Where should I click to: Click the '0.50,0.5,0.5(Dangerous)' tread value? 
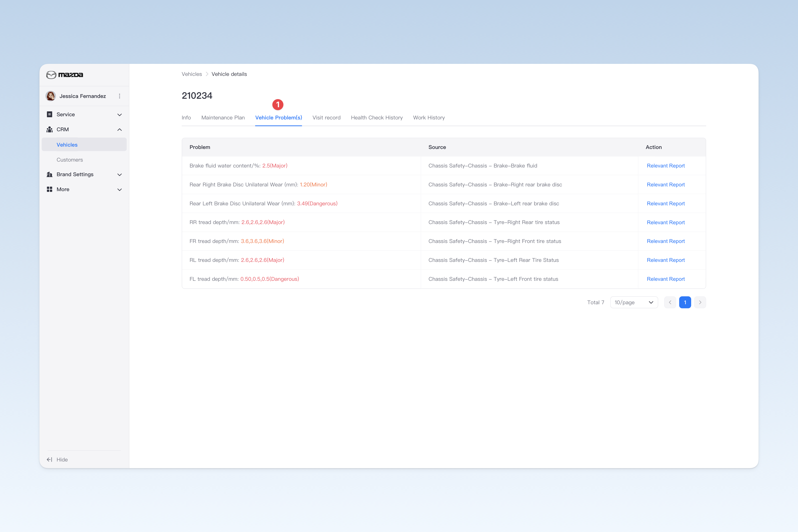270,279
